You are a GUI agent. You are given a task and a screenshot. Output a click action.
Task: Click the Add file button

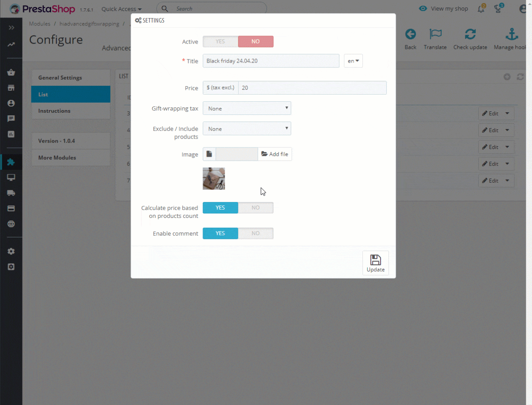coord(275,154)
